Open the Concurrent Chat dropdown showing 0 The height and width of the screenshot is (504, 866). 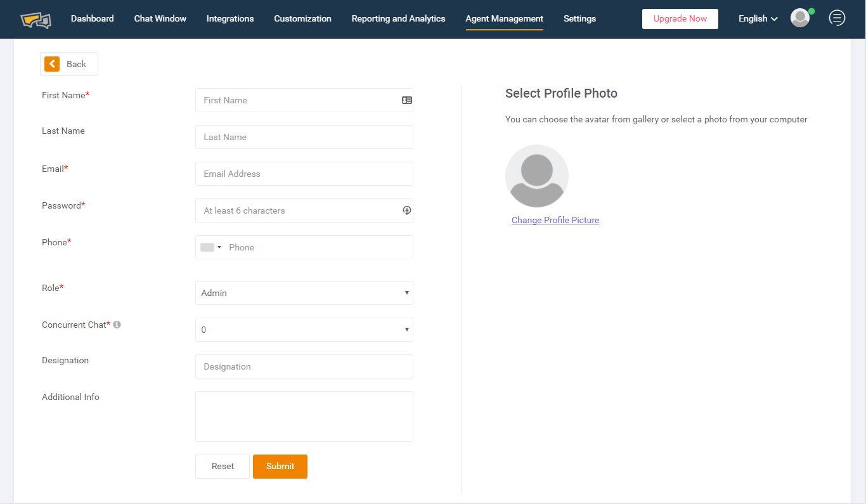click(x=304, y=330)
